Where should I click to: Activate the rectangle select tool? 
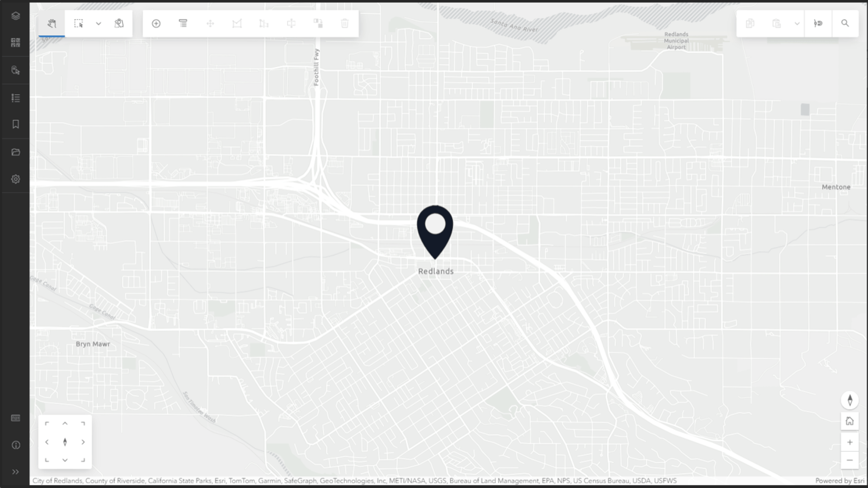(x=79, y=23)
